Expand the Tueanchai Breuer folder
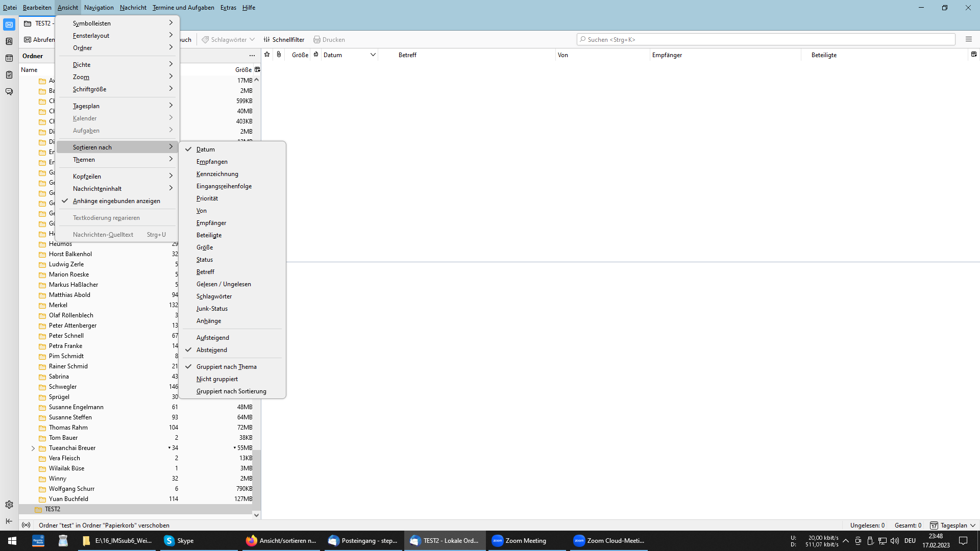Screen dimensions: 980x551 click(x=33, y=448)
